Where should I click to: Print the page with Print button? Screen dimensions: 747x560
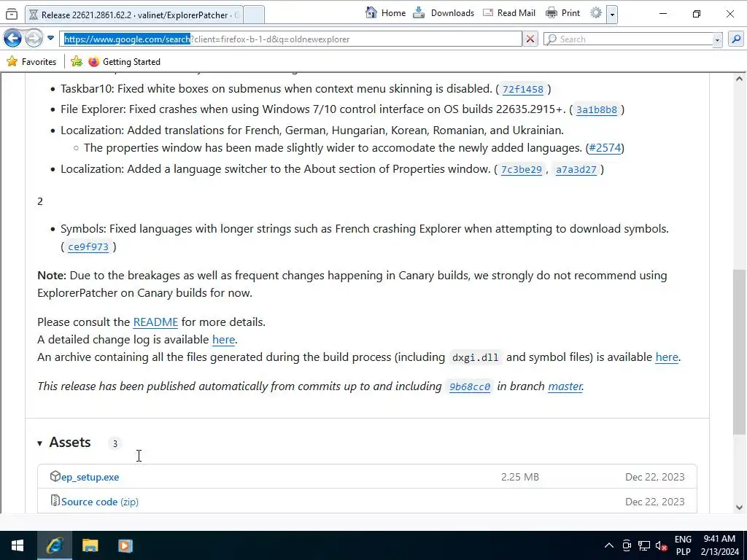pyautogui.click(x=562, y=13)
